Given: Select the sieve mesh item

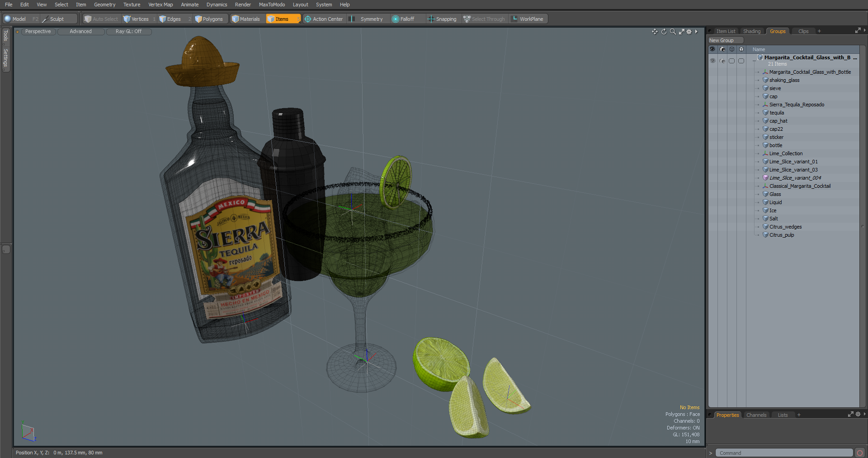Looking at the screenshot, I should (x=775, y=88).
